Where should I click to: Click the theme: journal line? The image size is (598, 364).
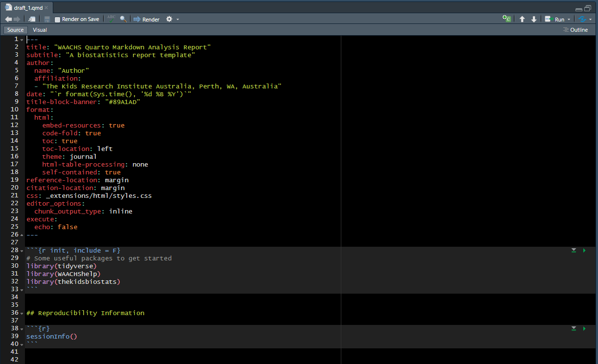(69, 156)
